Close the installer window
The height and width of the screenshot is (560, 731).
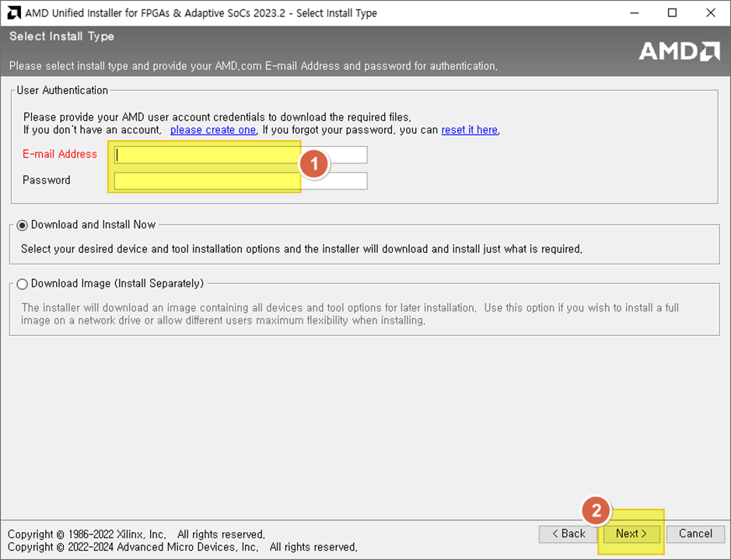[x=711, y=12]
